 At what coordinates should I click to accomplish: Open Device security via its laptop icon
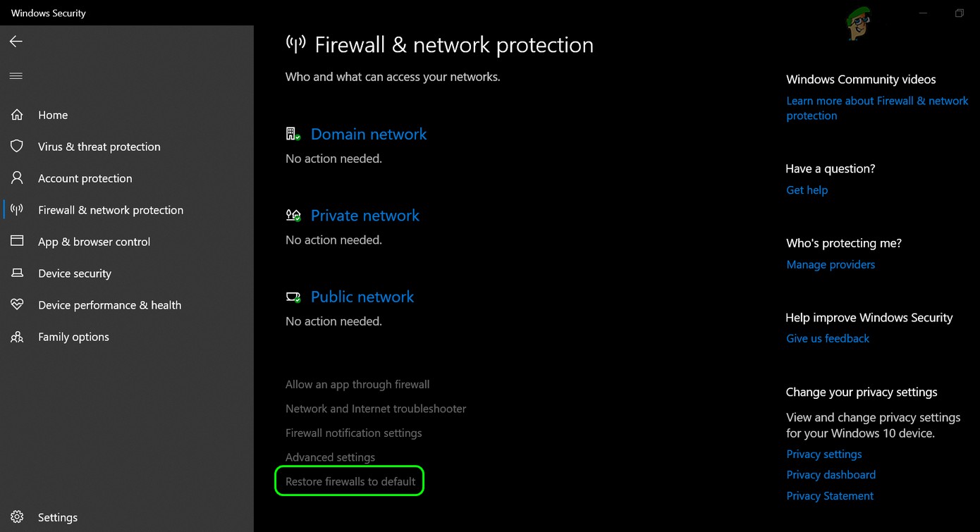point(17,273)
